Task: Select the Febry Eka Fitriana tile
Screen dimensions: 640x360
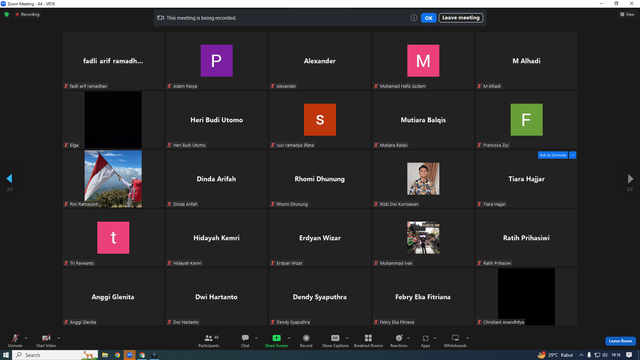Action: pyautogui.click(x=423, y=297)
